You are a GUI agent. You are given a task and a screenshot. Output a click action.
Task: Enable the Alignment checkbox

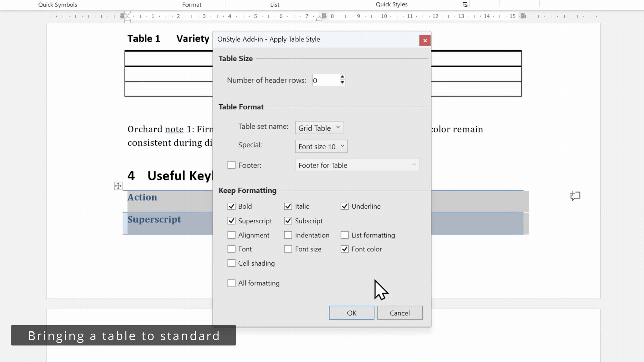[x=231, y=235]
